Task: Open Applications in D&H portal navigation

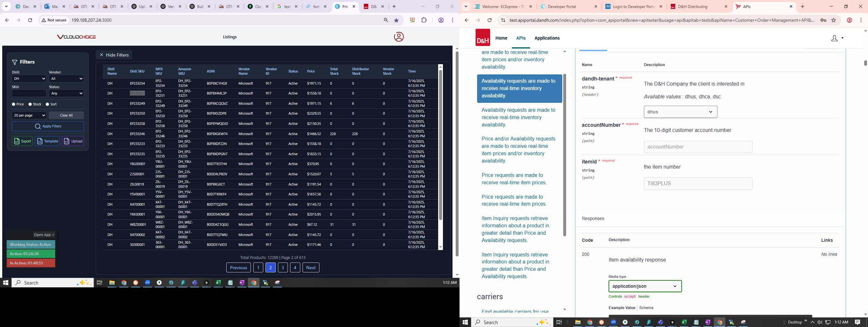Action: pyautogui.click(x=547, y=38)
